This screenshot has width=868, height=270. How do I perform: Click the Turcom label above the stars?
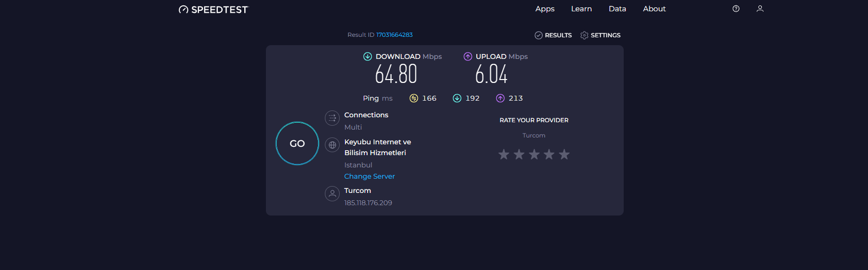click(534, 135)
